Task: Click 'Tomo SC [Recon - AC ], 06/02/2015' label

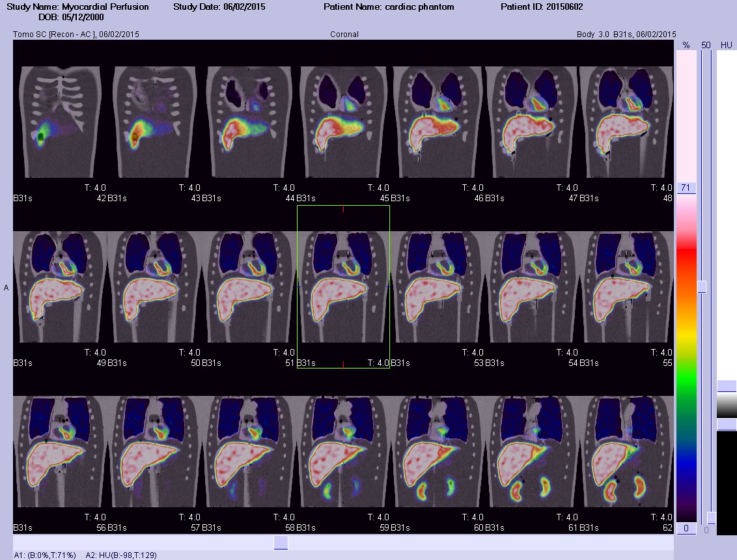Action: (x=76, y=35)
